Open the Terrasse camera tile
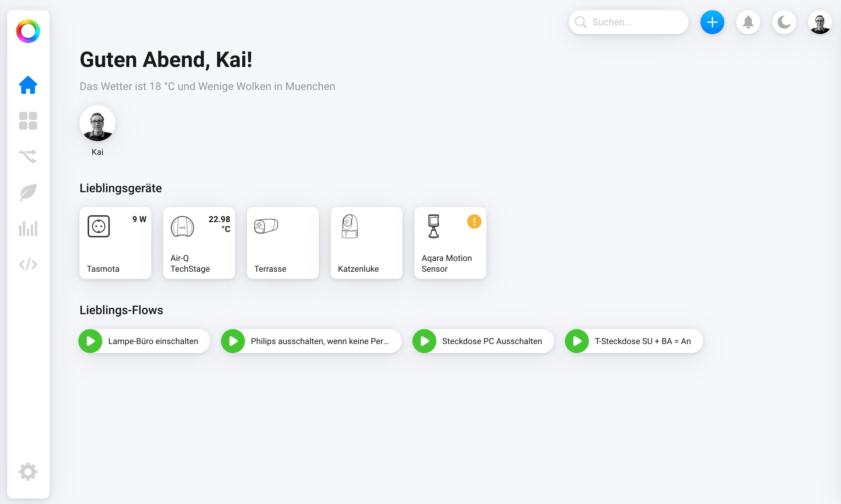Screen dimensions: 841x504 click(x=283, y=243)
